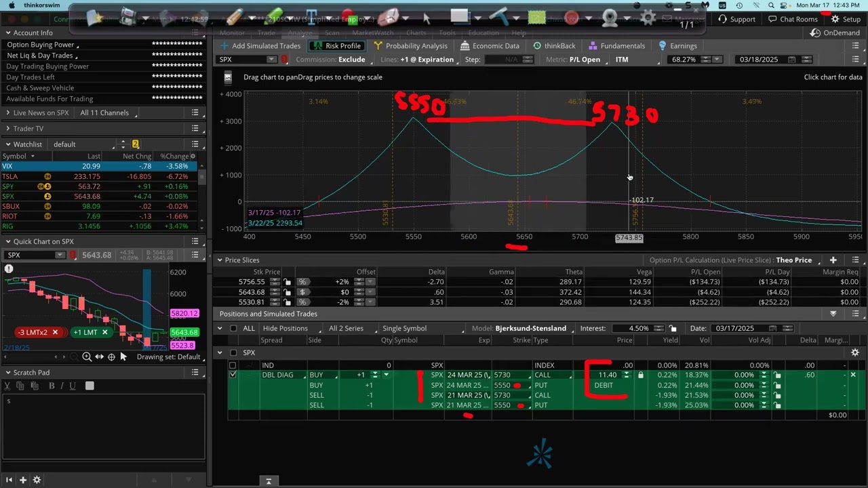868x488 pixels.
Task: Select the pointer tool under Quick Chart
Action: pyautogui.click(x=123, y=357)
